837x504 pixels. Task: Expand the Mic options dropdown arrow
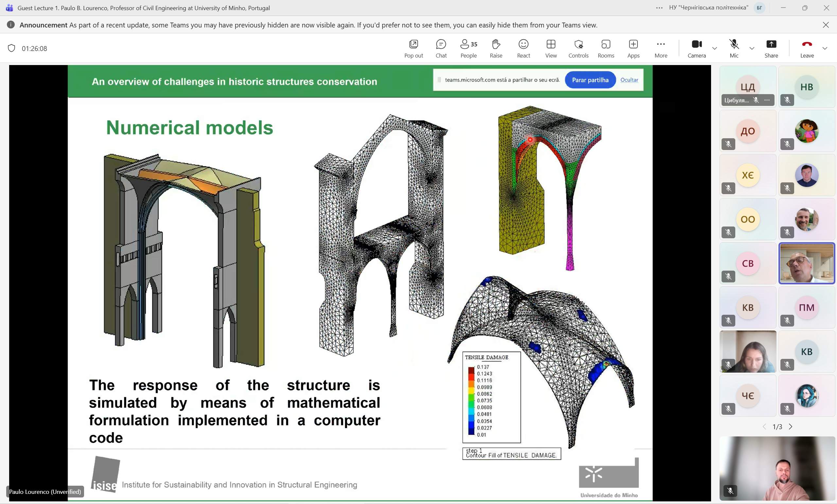(752, 48)
